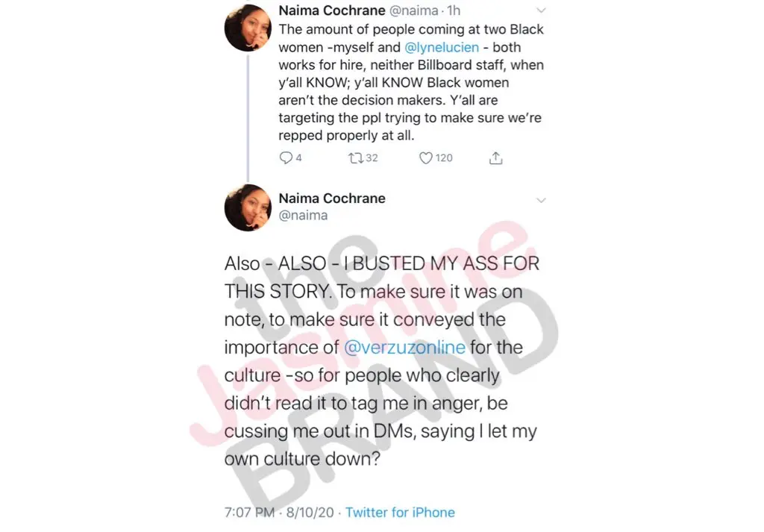764x532 pixels.
Task: Click the reply icon on first tweet
Action: (x=286, y=158)
